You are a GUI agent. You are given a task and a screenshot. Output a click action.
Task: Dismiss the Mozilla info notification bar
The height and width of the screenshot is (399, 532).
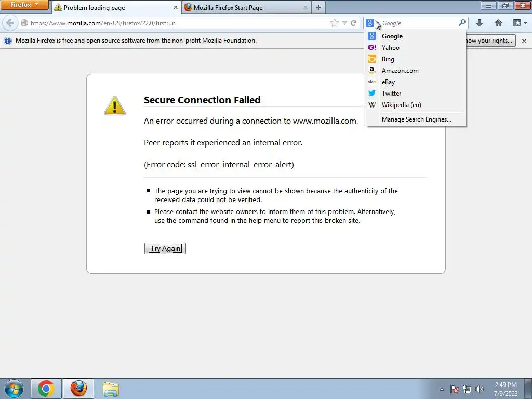[x=524, y=41]
